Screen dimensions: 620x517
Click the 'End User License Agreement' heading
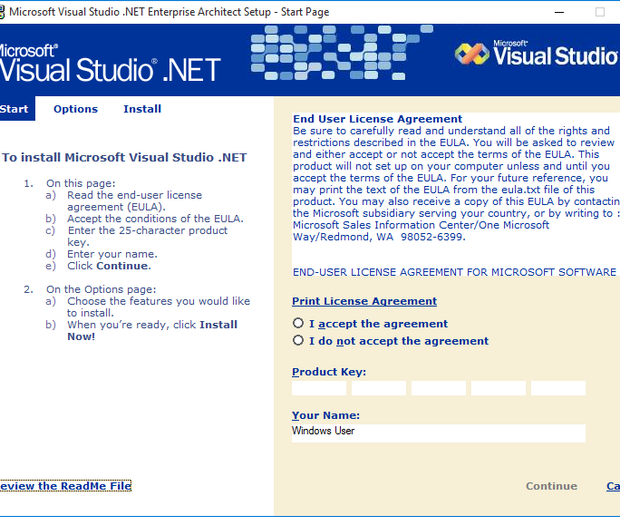pyautogui.click(x=377, y=119)
